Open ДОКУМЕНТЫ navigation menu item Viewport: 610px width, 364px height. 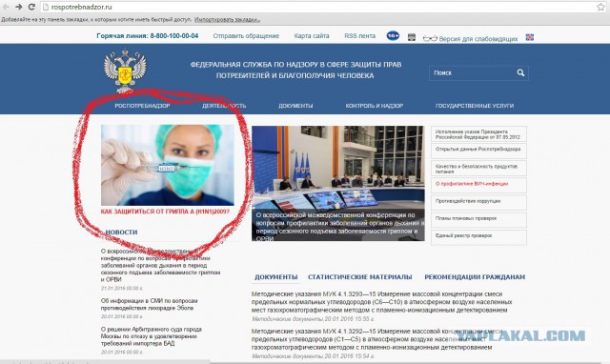point(295,106)
